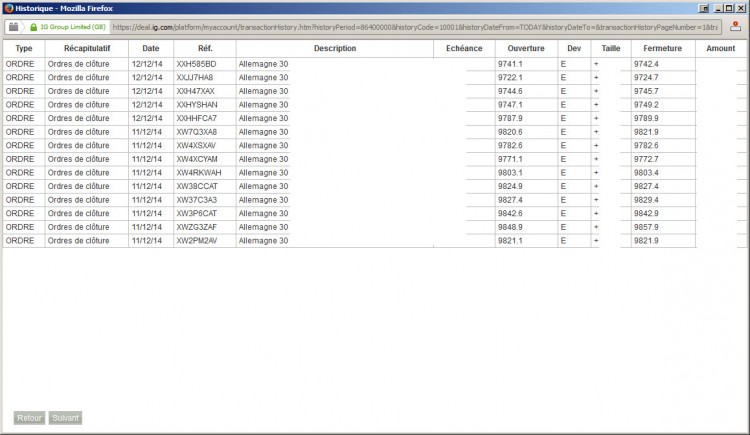Open the page info icon left of padlock

tap(13, 27)
